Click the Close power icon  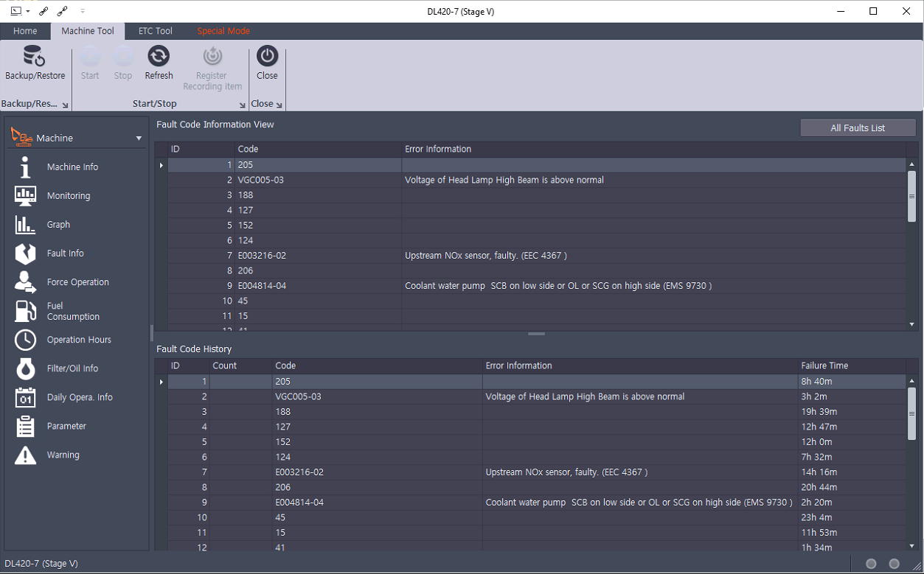point(267,56)
